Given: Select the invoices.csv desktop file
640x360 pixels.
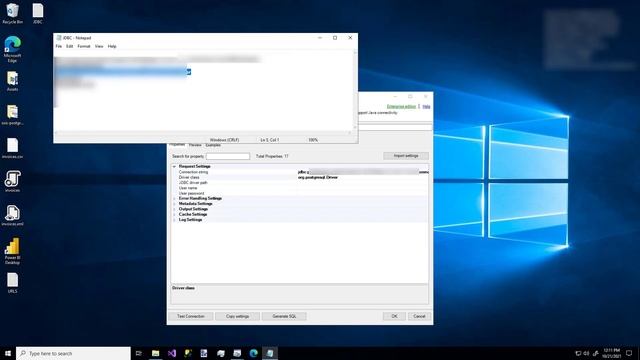Looking at the screenshot, I should coord(12,148).
